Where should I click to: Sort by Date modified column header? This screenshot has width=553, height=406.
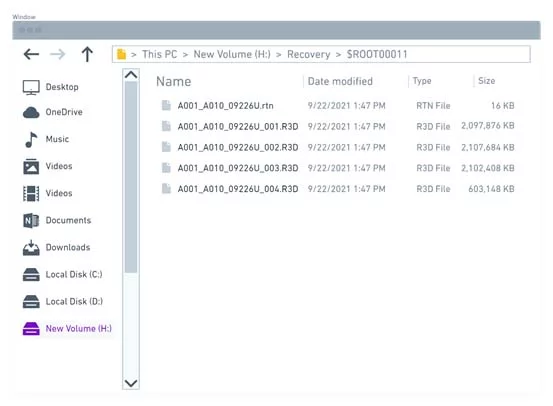(x=340, y=81)
